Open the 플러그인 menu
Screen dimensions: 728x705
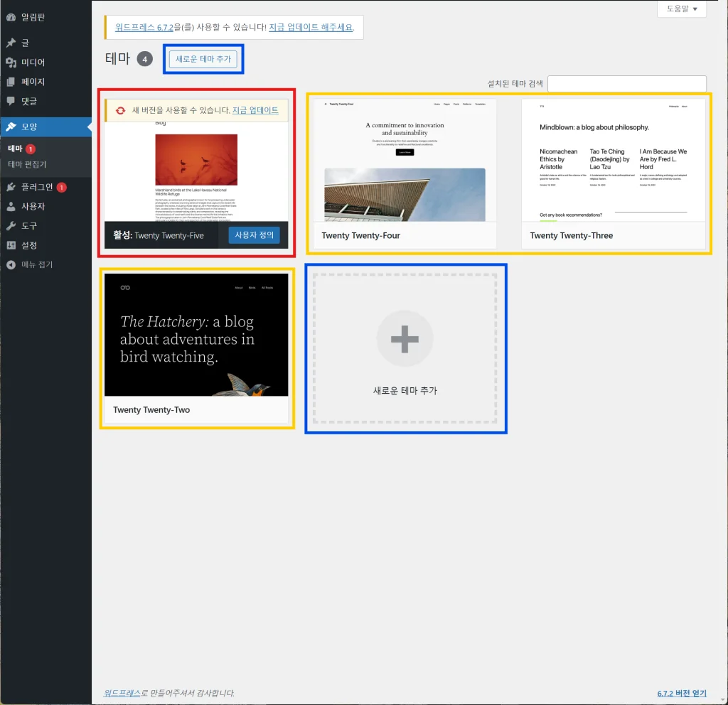[x=45, y=187]
